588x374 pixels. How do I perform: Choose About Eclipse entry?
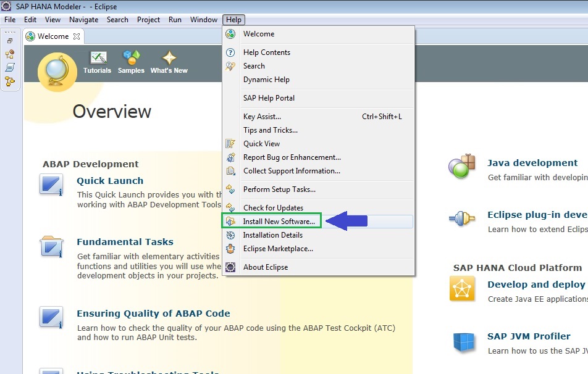pyautogui.click(x=318, y=267)
